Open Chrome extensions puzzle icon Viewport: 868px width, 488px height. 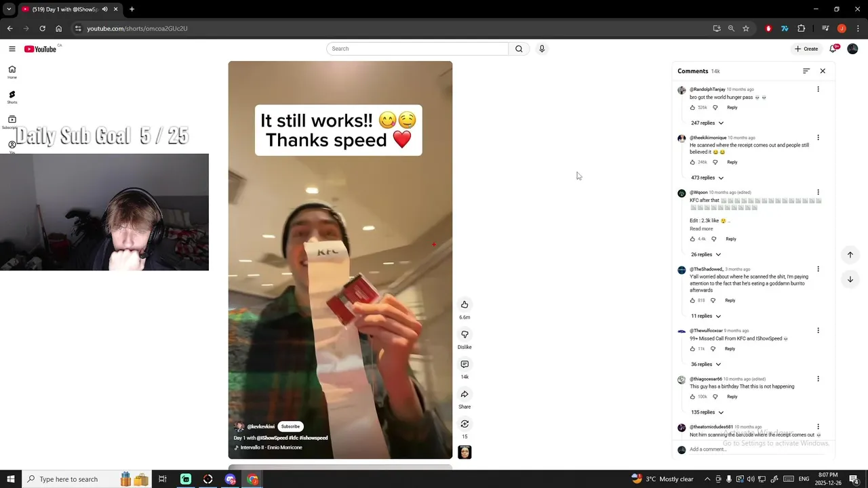point(802,28)
